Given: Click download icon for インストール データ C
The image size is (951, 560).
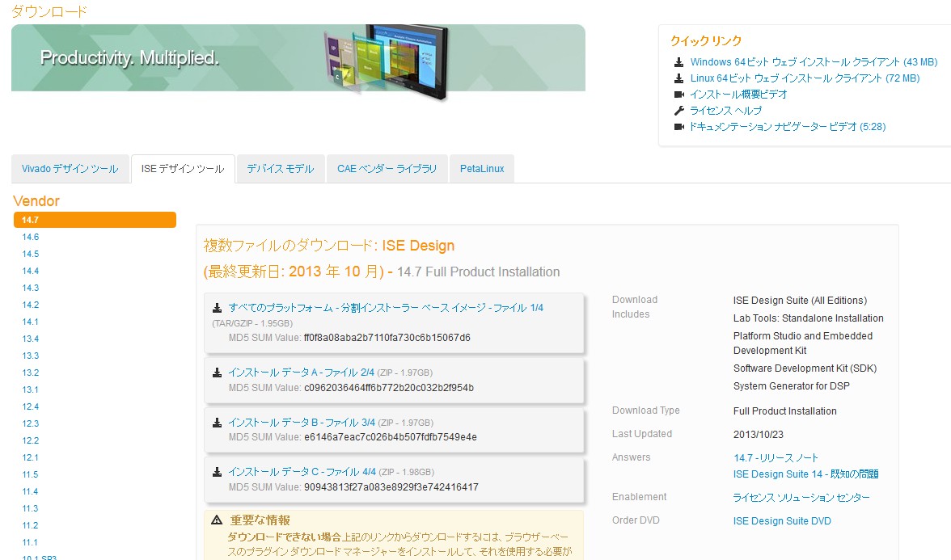Looking at the screenshot, I should [217, 472].
